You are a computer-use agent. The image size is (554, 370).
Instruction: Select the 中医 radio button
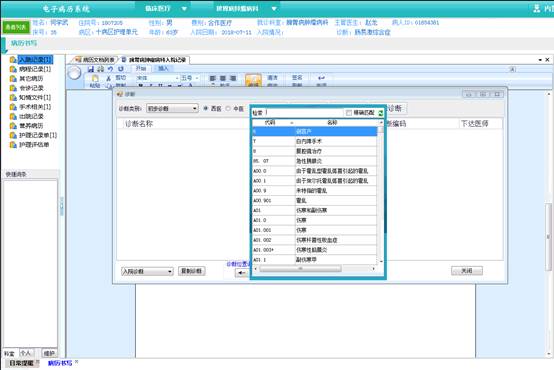point(228,108)
